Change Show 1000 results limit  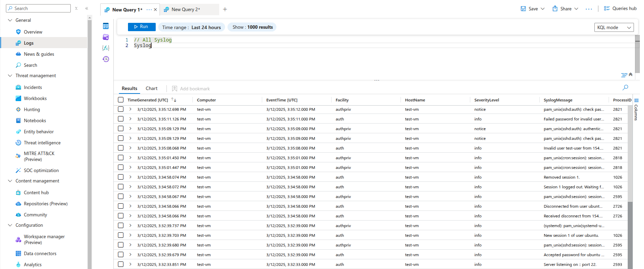pos(252,27)
